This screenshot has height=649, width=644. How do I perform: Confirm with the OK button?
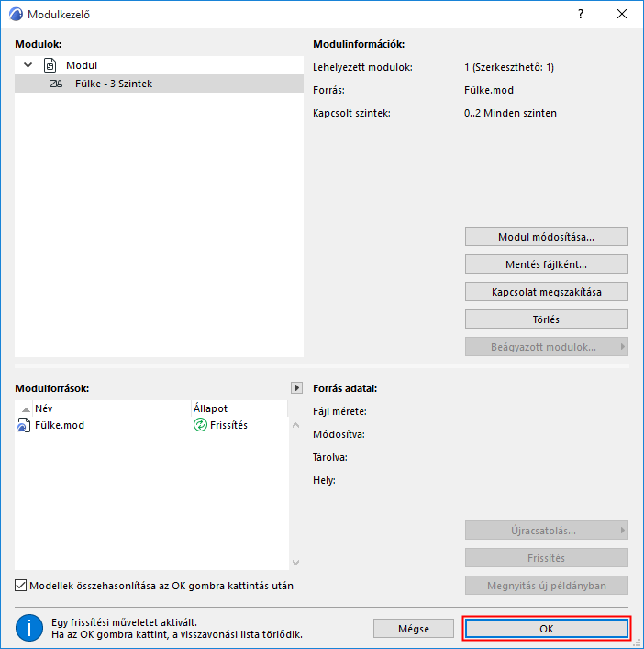546,629
